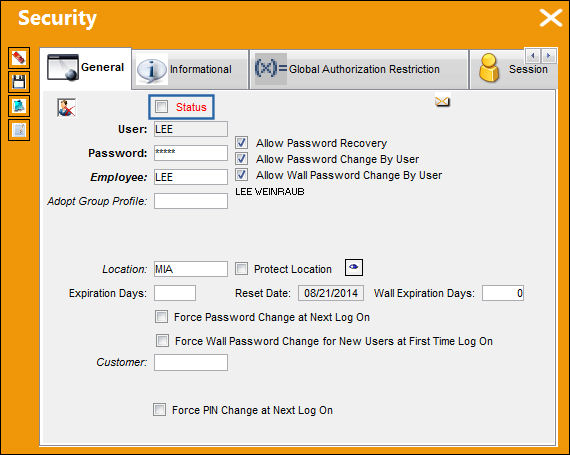Viewport: 570px width, 455px height.
Task: Click the User field containing LEE
Action: (191, 129)
